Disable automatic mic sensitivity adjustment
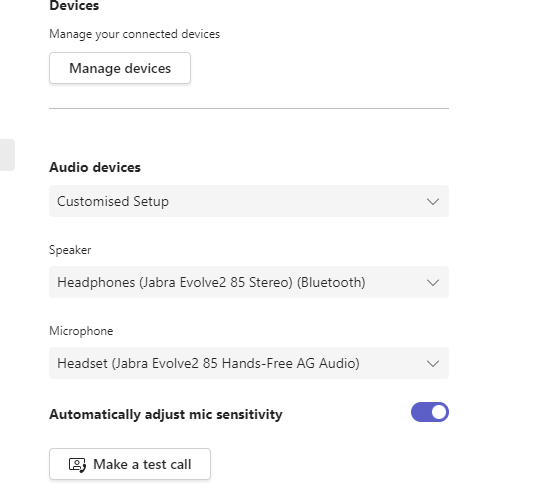The width and height of the screenshot is (543, 500). click(430, 412)
